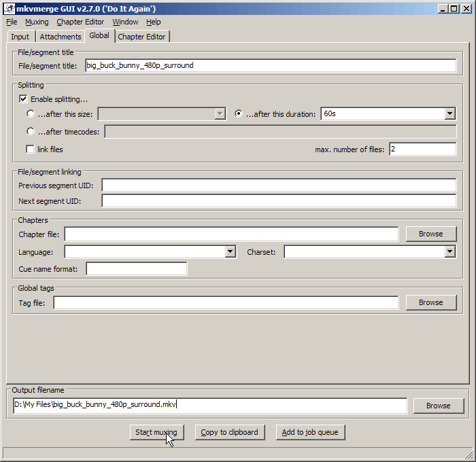Click the mkvmerge application icon in title bar
This screenshot has width=476, height=462.
10,9
